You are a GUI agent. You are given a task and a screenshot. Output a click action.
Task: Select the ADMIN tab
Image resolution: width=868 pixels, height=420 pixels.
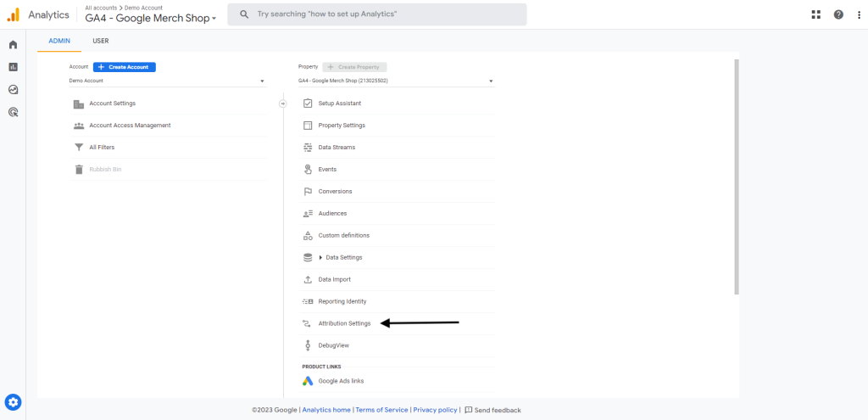click(x=58, y=41)
